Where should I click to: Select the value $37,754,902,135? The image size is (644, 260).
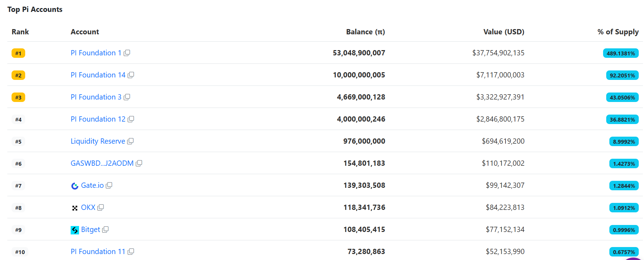498,53
